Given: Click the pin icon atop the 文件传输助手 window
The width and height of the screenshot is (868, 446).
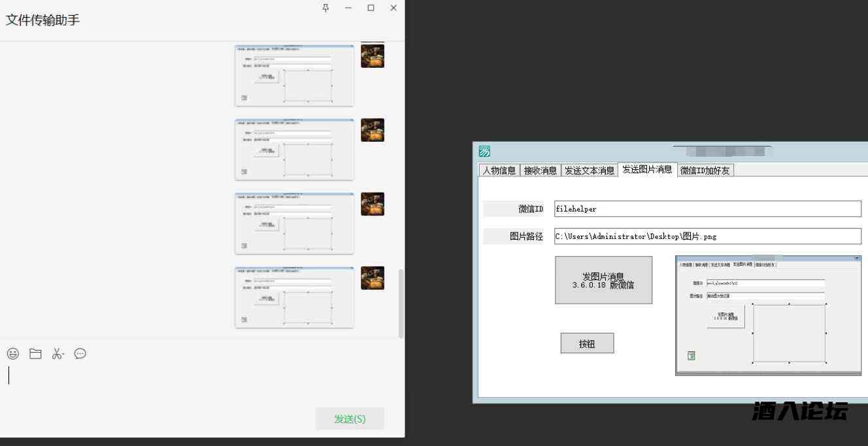Looking at the screenshot, I should [325, 8].
